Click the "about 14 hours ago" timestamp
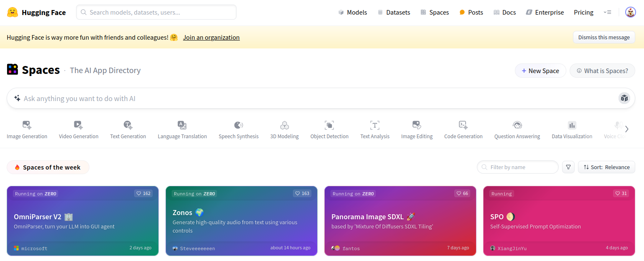644x261 pixels. point(290,248)
